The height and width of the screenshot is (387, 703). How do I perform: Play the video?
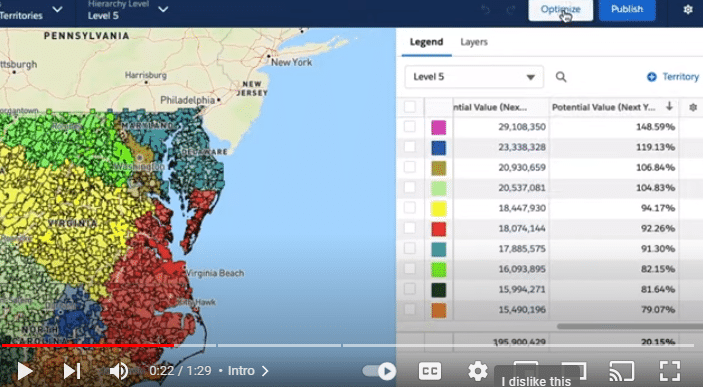point(24,371)
